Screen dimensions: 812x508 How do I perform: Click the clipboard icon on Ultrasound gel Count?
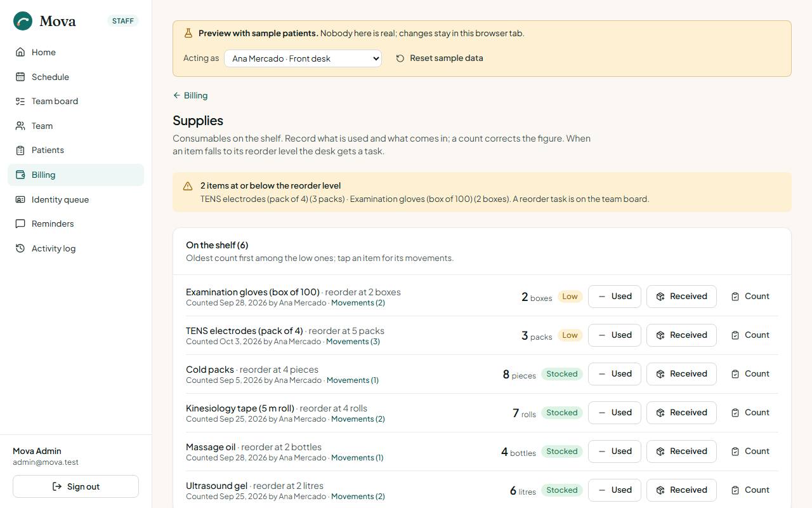[735, 490]
